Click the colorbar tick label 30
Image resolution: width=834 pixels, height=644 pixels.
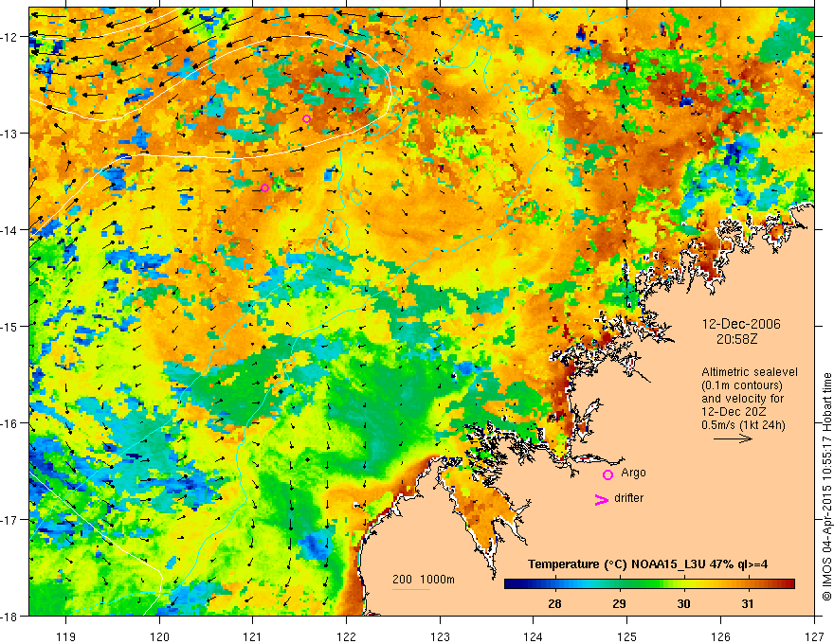pos(683,604)
